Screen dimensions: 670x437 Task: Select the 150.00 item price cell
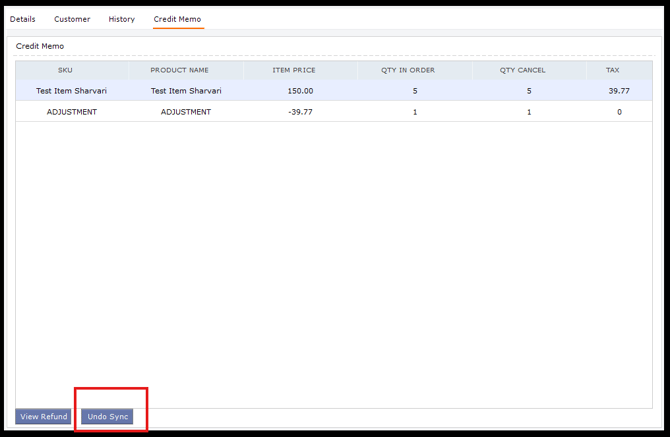pyautogui.click(x=300, y=91)
